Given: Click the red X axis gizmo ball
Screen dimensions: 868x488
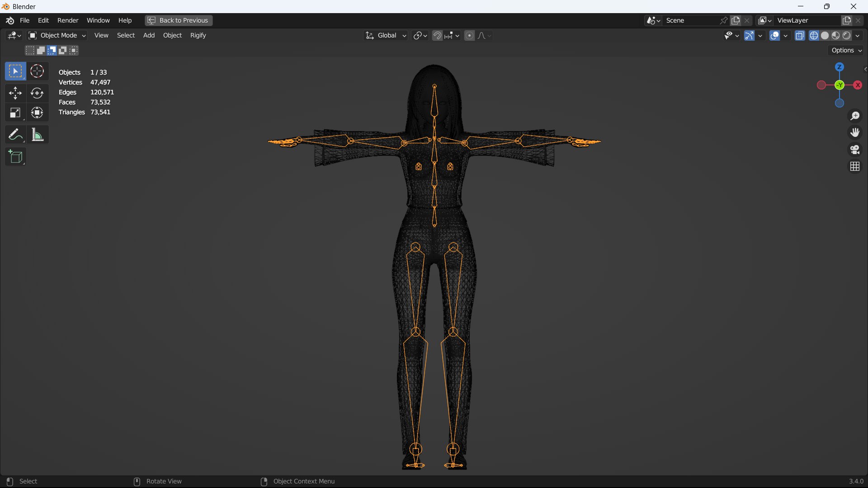Looking at the screenshot, I should point(858,85).
